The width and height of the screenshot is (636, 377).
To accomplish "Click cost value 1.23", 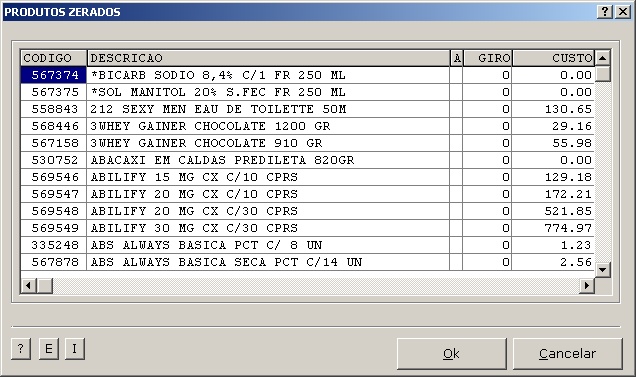I will pyautogui.click(x=576, y=246).
